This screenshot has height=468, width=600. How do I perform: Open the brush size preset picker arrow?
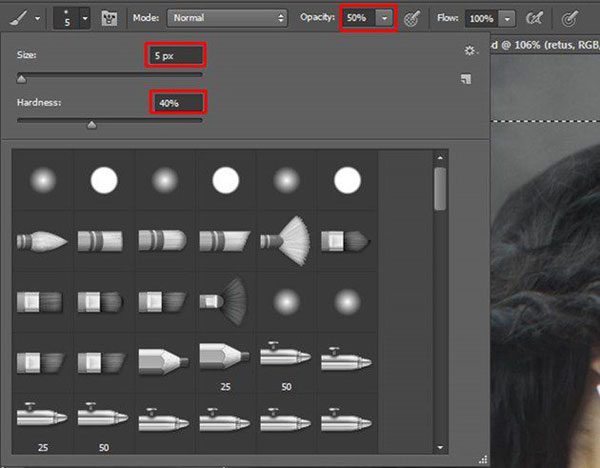tap(83, 18)
